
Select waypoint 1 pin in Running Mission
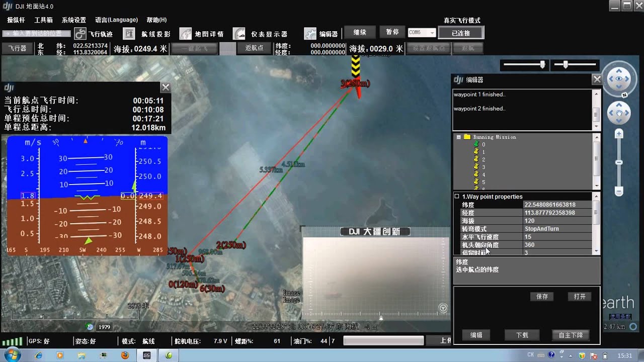476,152
